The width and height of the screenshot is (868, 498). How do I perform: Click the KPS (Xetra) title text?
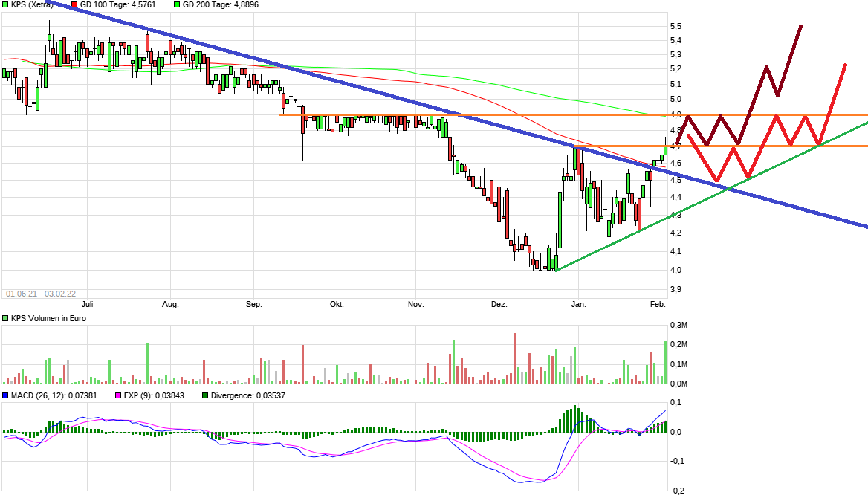[31, 5]
